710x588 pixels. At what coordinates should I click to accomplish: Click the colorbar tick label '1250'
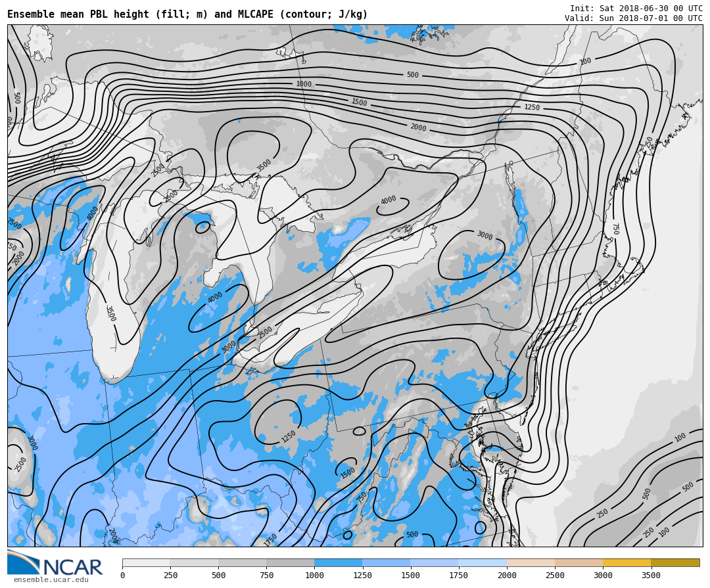point(362,576)
